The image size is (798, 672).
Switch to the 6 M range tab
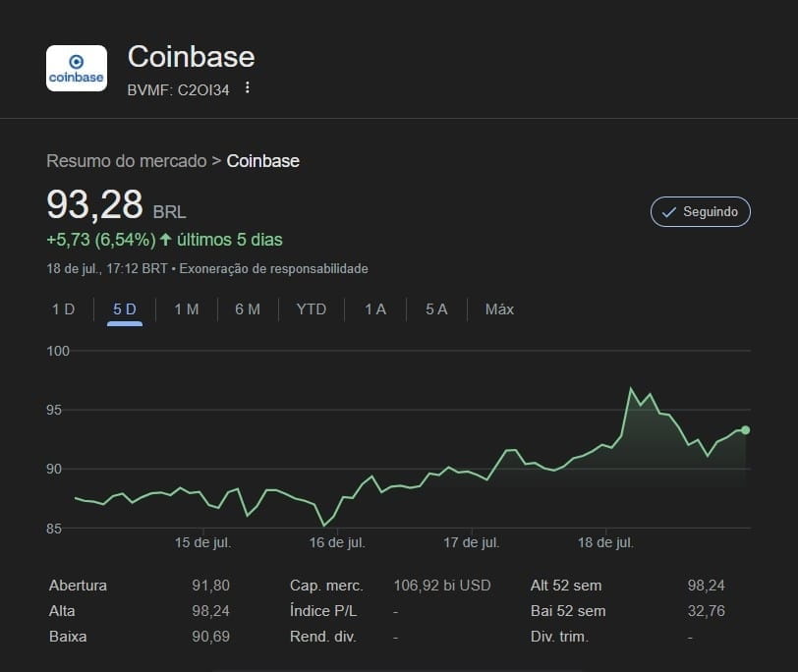(248, 309)
